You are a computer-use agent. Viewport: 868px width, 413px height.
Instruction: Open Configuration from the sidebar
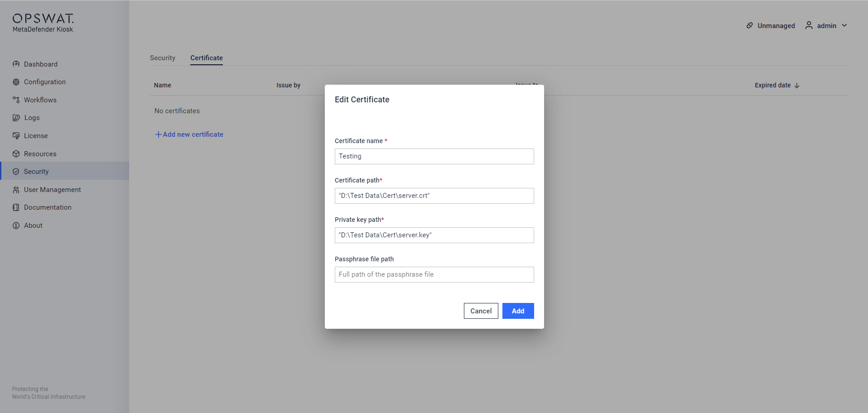tap(64, 82)
